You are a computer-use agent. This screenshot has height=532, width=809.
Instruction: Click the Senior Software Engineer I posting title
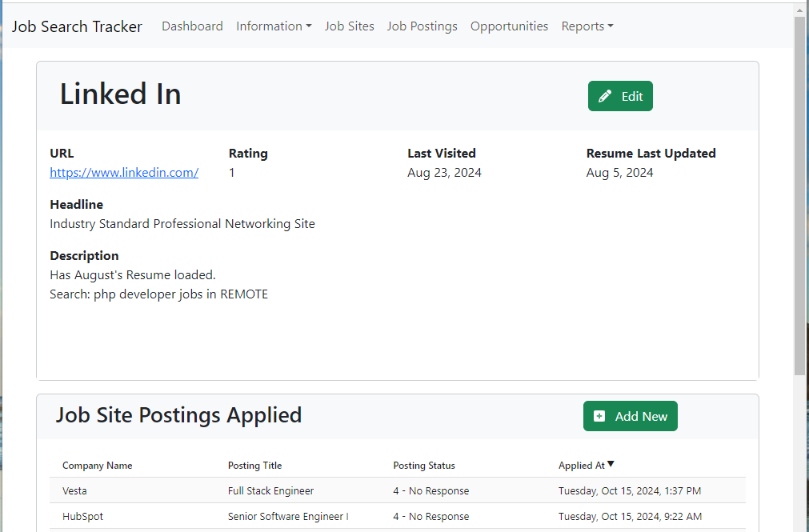click(288, 517)
